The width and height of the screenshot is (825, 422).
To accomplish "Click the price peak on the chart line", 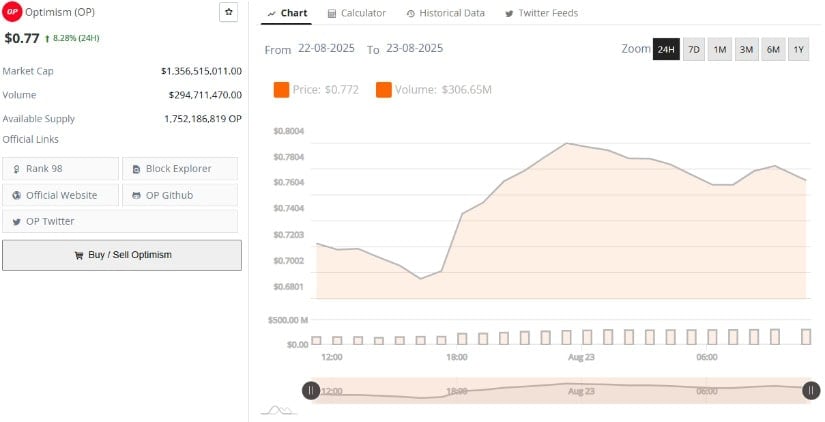I will pos(567,143).
